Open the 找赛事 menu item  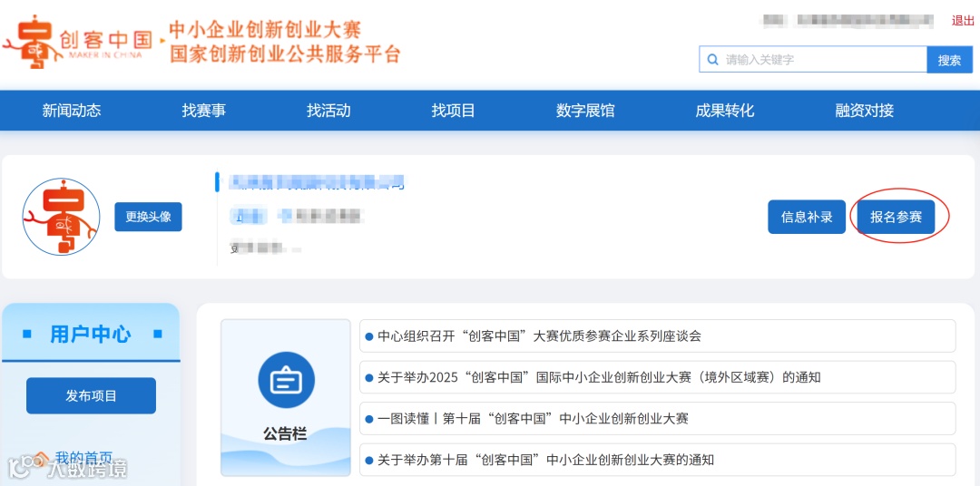pos(204,111)
